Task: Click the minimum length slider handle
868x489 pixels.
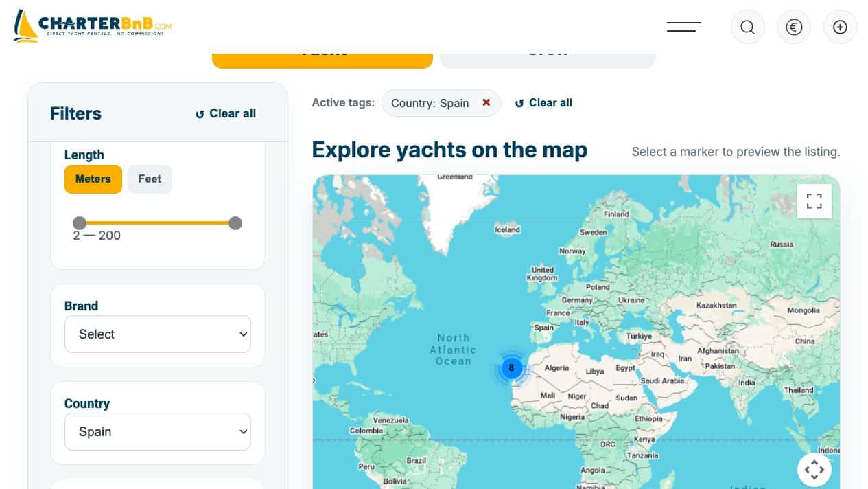Action: click(x=80, y=223)
